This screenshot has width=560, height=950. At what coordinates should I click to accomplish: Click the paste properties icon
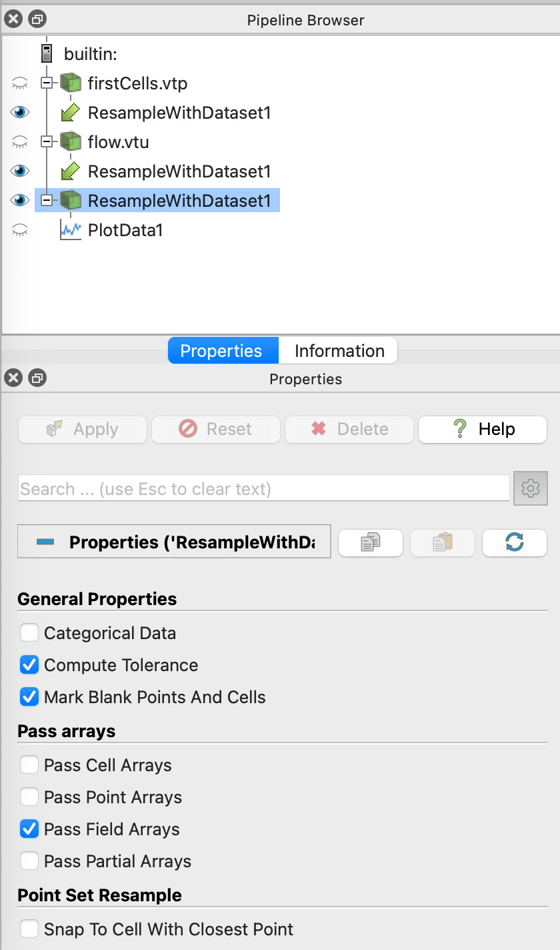[443, 543]
